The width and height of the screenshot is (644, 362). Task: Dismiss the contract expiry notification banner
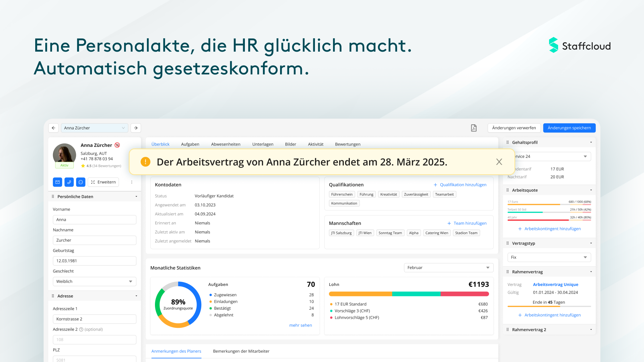[499, 162]
